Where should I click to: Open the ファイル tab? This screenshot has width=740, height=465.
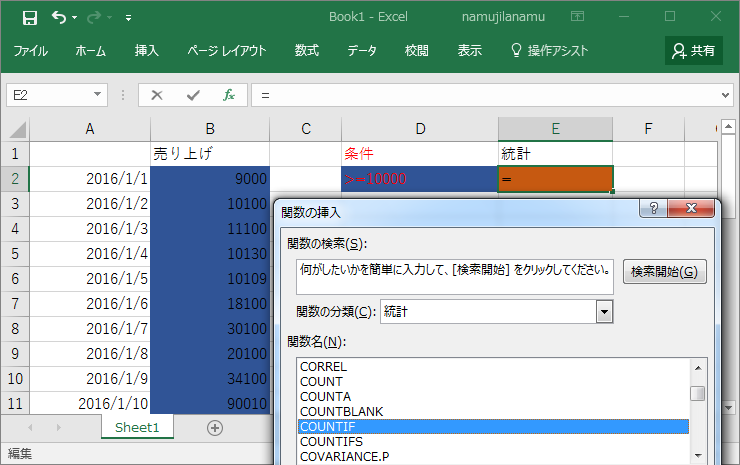[x=30, y=51]
